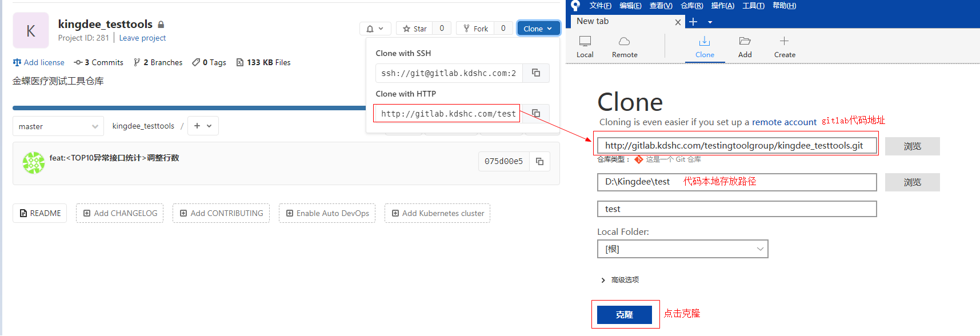
Task: Click 浏览 beside the destination path
Action: pos(912,182)
